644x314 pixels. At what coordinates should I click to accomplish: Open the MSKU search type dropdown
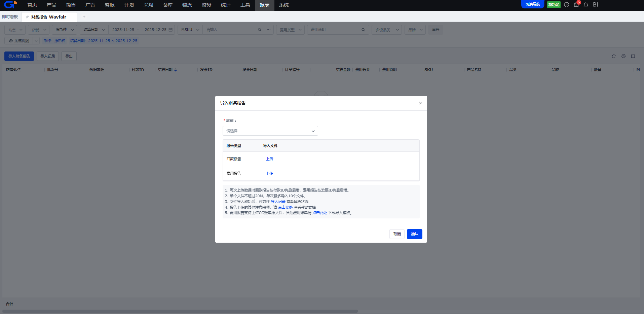click(x=190, y=30)
